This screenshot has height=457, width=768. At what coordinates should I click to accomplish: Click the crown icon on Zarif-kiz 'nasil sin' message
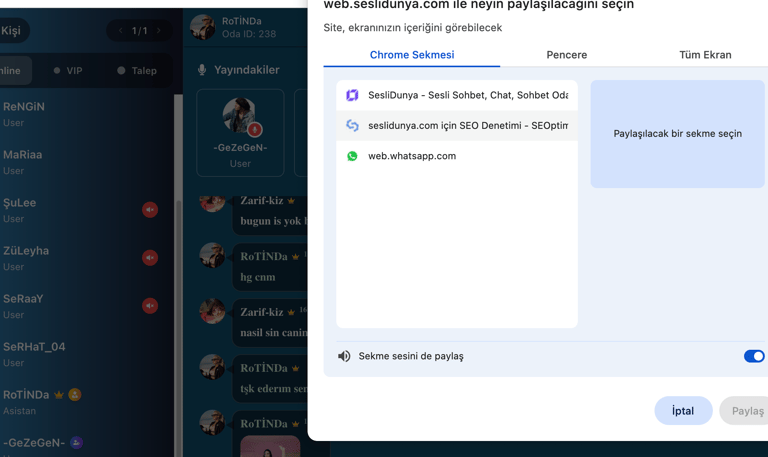(x=291, y=312)
